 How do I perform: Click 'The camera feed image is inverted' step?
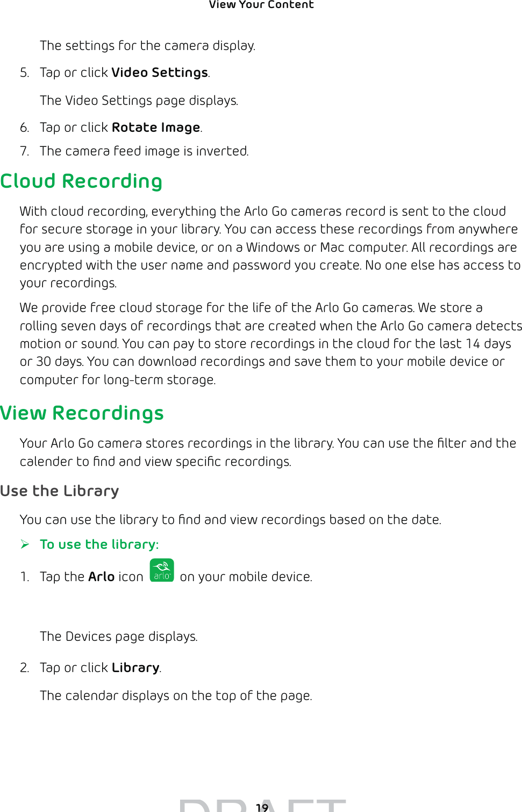(x=144, y=151)
